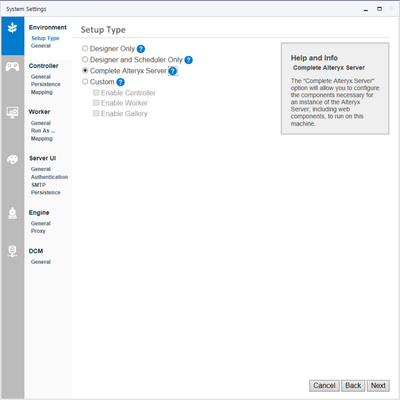Open General under DCM

click(41, 262)
